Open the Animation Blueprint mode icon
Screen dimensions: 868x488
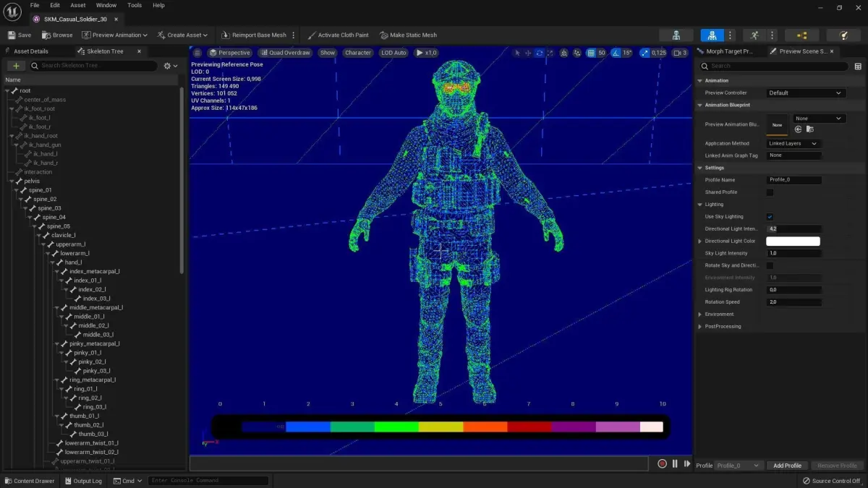[801, 35]
